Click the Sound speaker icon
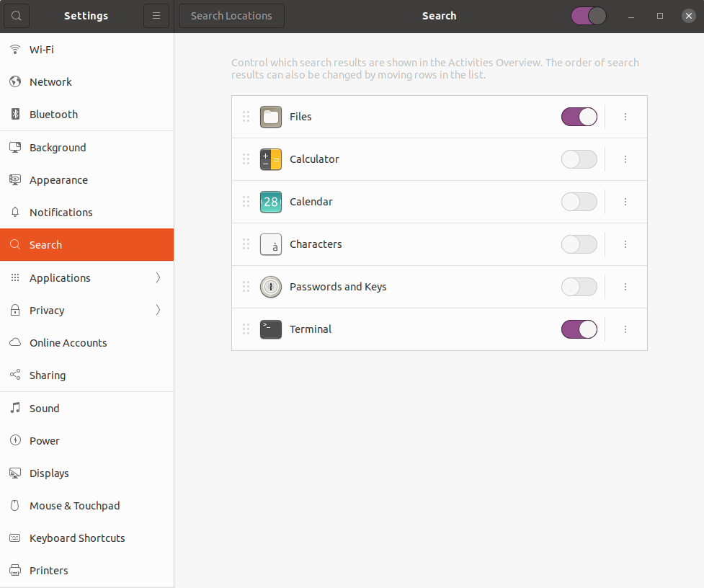Screen dimensions: 704x588 pos(14,408)
